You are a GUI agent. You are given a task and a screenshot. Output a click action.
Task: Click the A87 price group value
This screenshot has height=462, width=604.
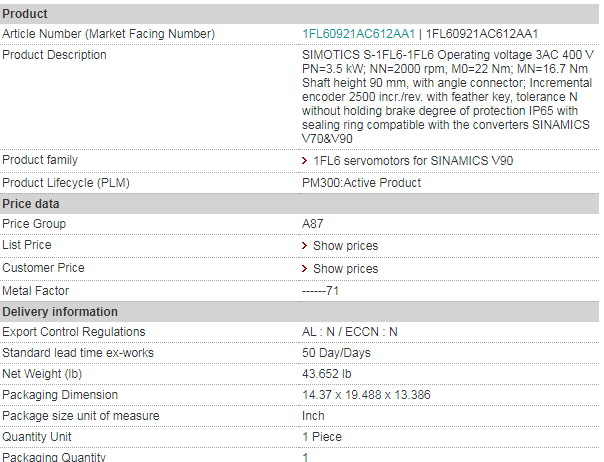[312, 224]
